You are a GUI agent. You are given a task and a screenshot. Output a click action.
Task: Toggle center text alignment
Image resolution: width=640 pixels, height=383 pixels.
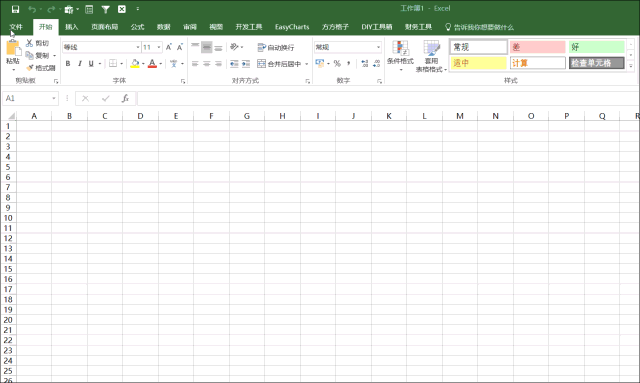pyautogui.click(x=207, y=64)
